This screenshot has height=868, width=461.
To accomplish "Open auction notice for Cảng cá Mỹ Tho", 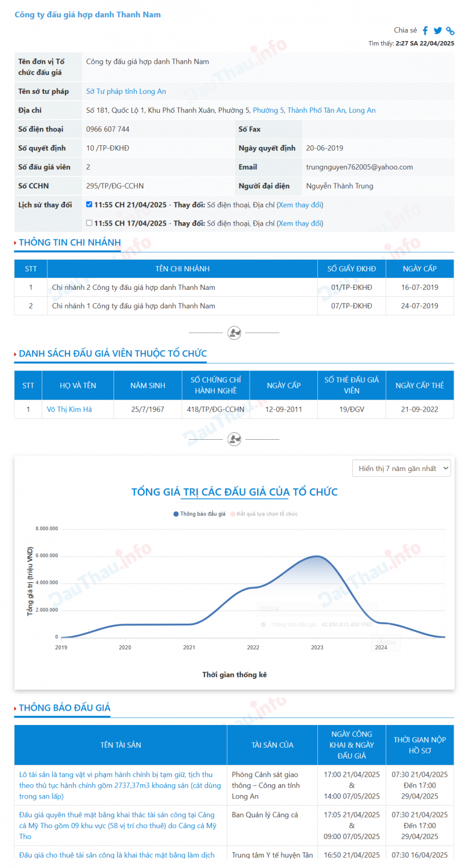I will (x=118, y=826).
